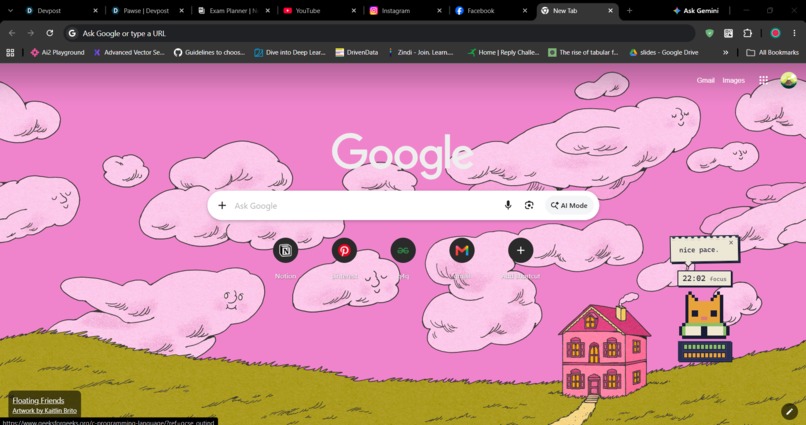Open Advanced Vector Se... bookmark
Screen dimensions: 806x425
(129, 52)
